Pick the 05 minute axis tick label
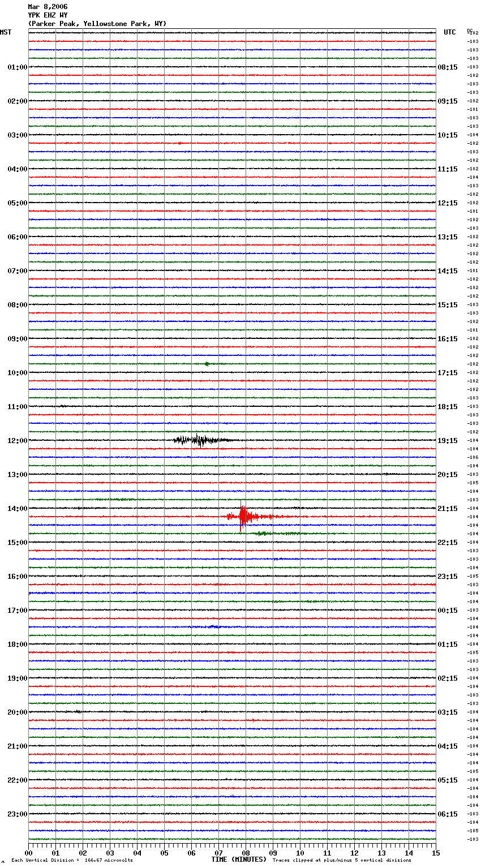The height and width of the screenshot is (868, 481). pyautogui.click(x=164, y=853)
